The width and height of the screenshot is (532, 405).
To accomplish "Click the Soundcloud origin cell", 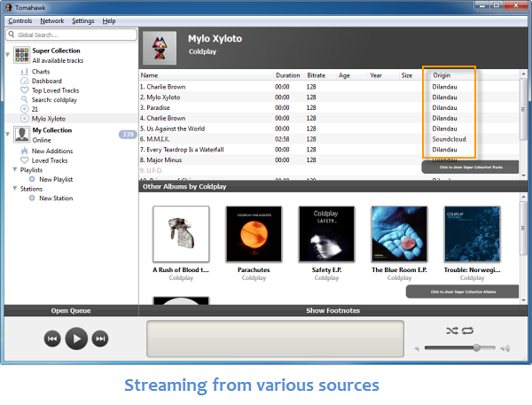I will pos(449,139).
